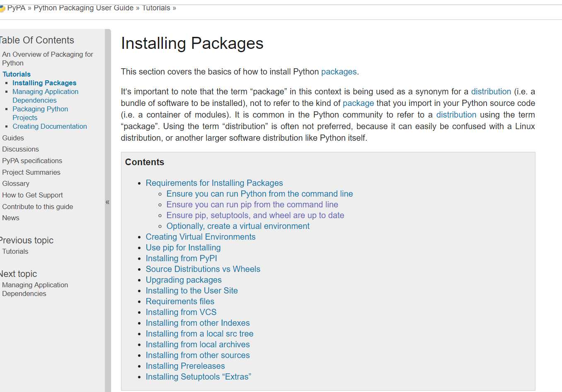Open How to Get Support

tap(32, 195)
